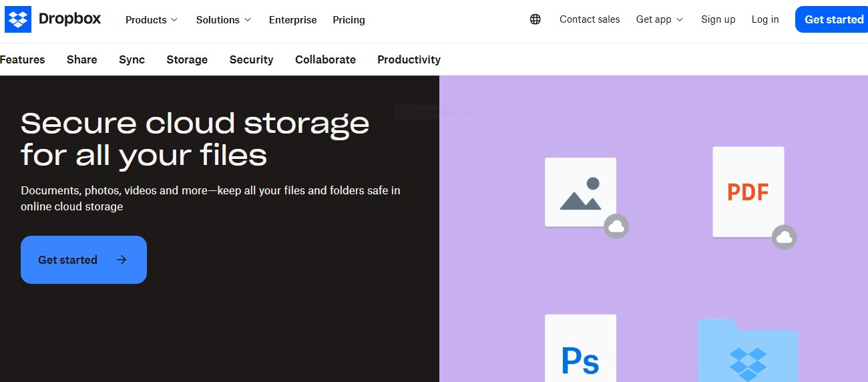Click the Dropbox logo icon

pyautogui.click(x=18, y=19)
